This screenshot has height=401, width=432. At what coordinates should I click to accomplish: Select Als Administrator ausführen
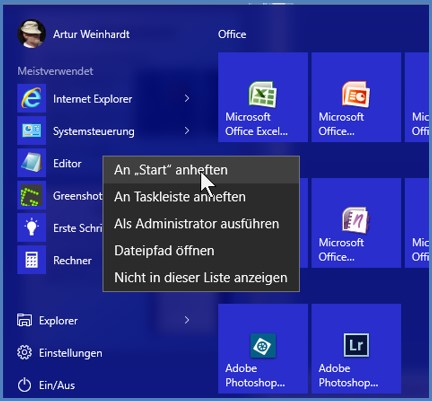[201, 224]
